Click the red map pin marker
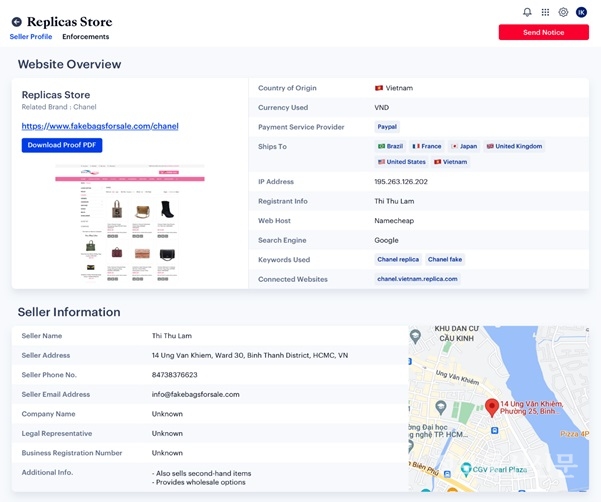This screenshot has height=502, width=601. [492, 407]
